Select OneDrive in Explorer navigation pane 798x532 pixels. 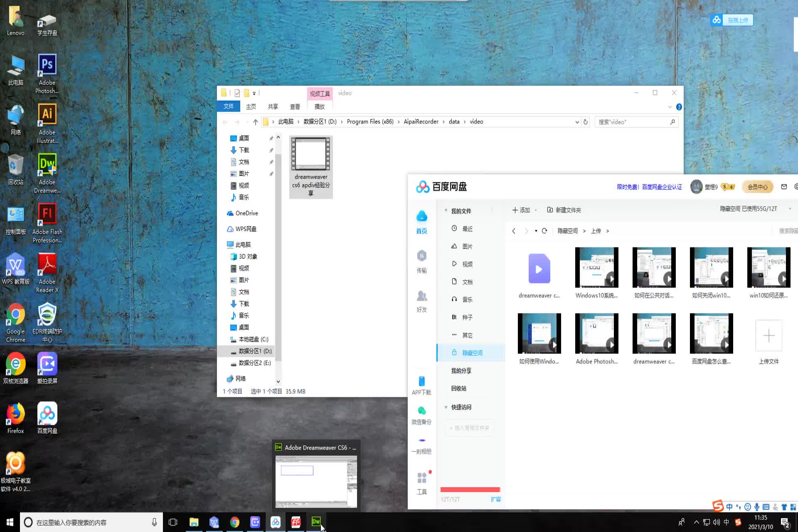tap(242, 213)
